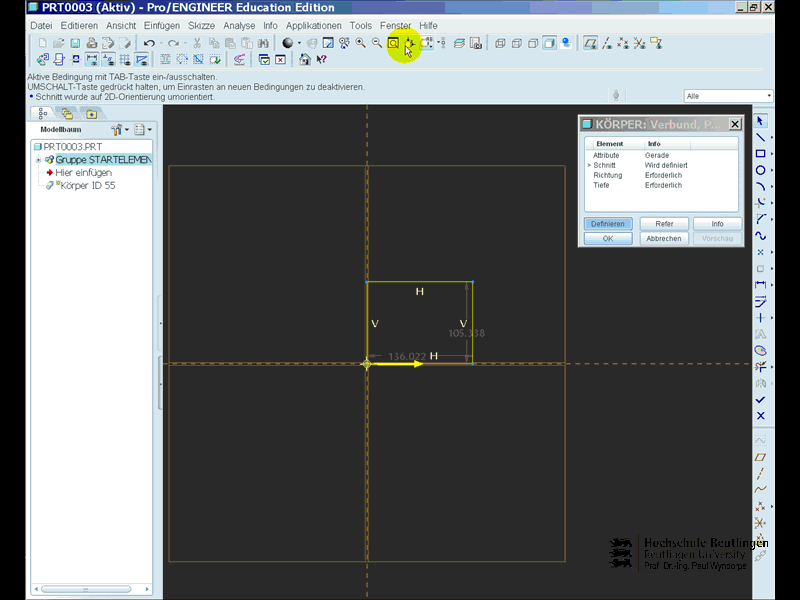Viewport: 800px width, 600px height.
Task: Select the Tiefe row in element list
Action: pos(662,185)
